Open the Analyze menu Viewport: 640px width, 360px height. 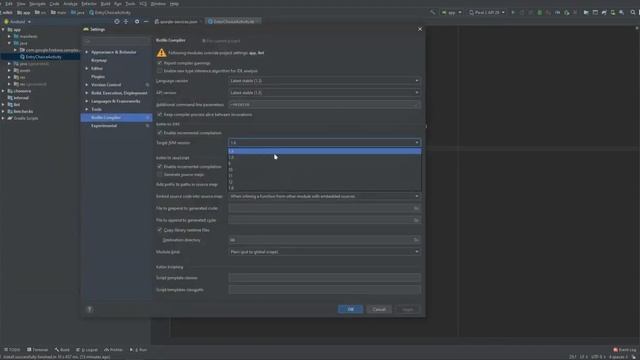coord(70,4)
